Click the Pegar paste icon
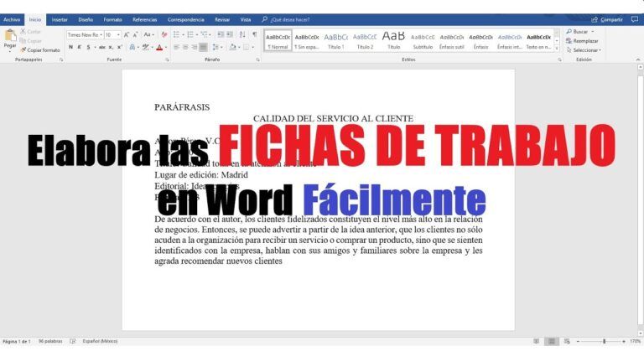644x362 pixels. click(x=10, y=36)
